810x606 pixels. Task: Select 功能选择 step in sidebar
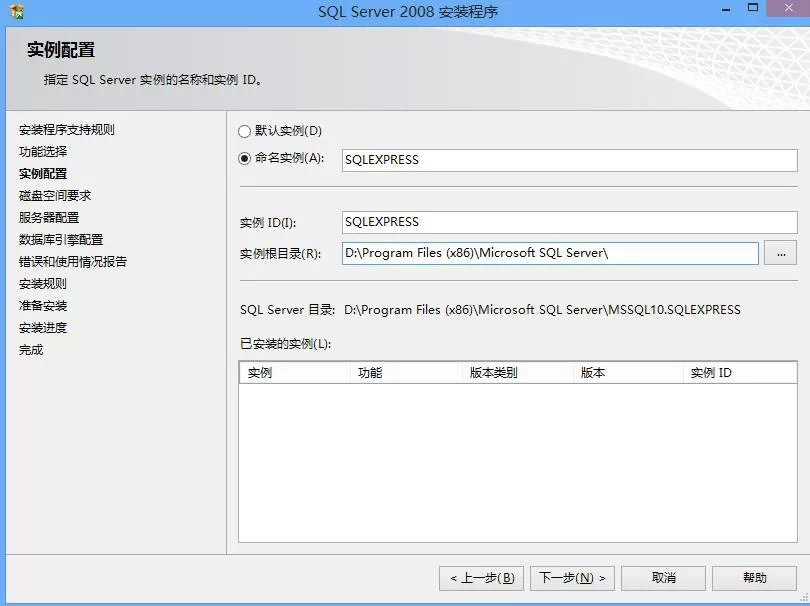click(43, 152)
